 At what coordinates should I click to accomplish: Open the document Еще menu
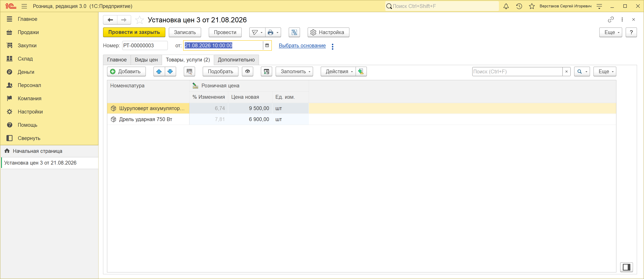click(611, 32)
